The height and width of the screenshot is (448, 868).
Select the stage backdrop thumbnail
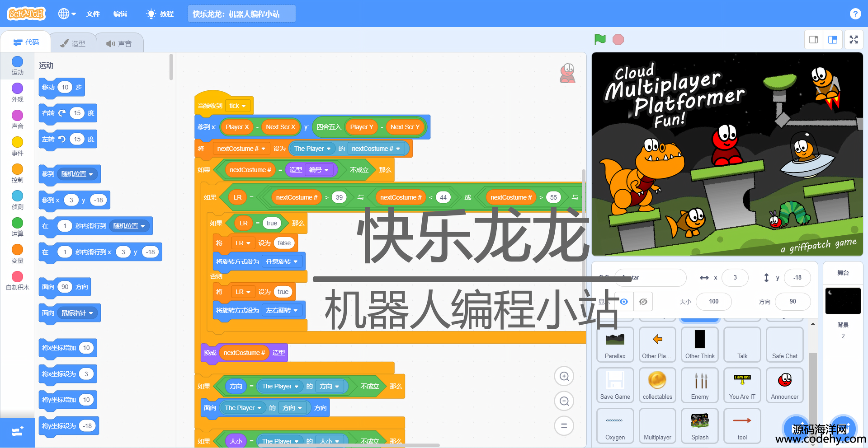(843, 301)
